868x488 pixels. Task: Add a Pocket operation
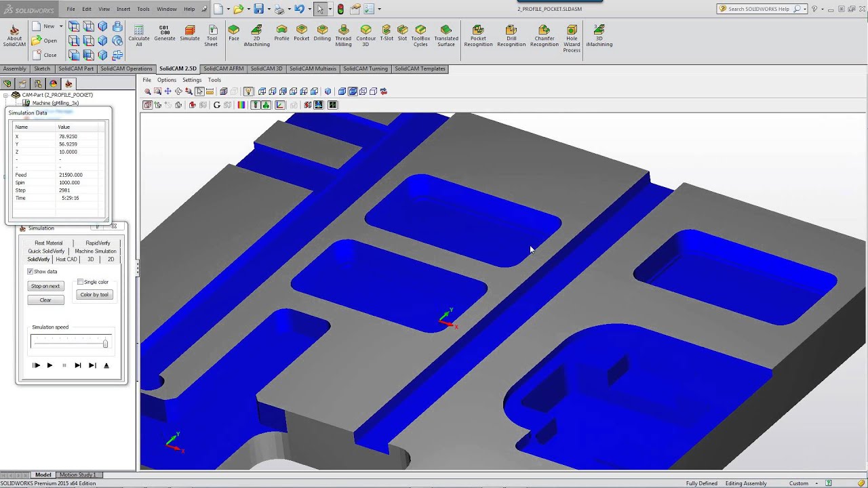(x=302, y=34)
